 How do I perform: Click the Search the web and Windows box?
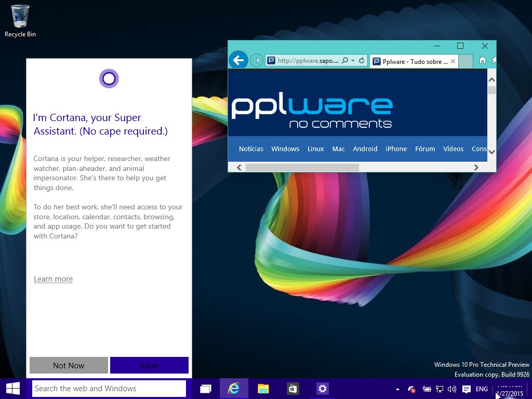click(109, 389)
